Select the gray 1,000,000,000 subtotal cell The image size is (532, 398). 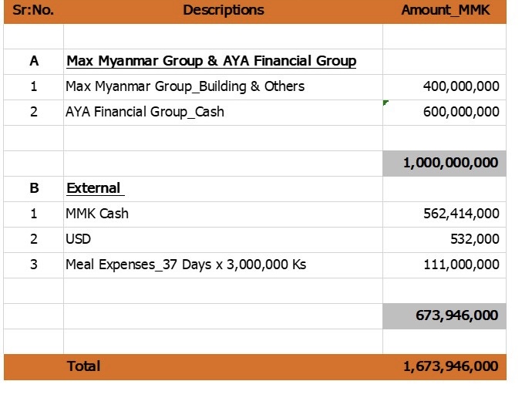coord(444,164)
